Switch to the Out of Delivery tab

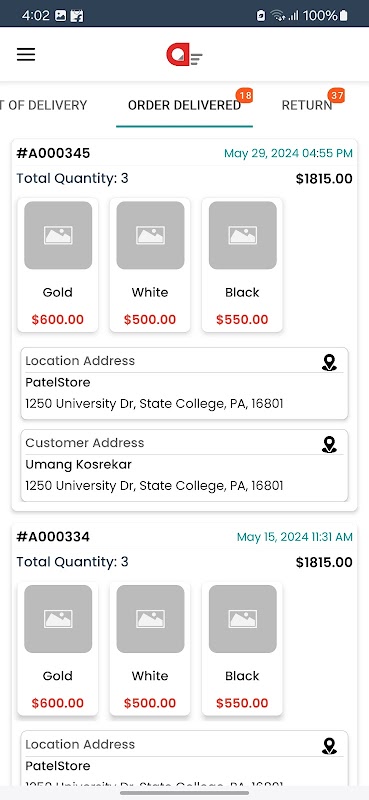coord(44,105)
